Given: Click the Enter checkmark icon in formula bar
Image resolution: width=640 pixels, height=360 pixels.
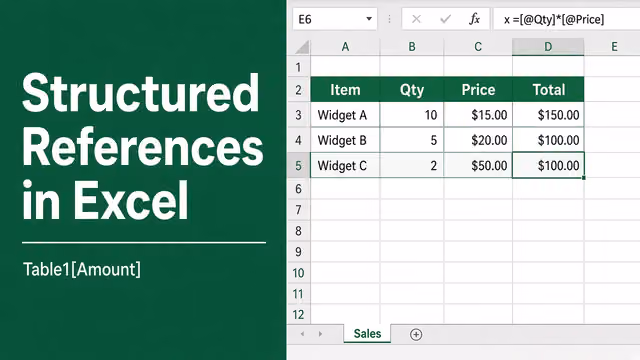Looking at the screenshot, I should (445, 19).
